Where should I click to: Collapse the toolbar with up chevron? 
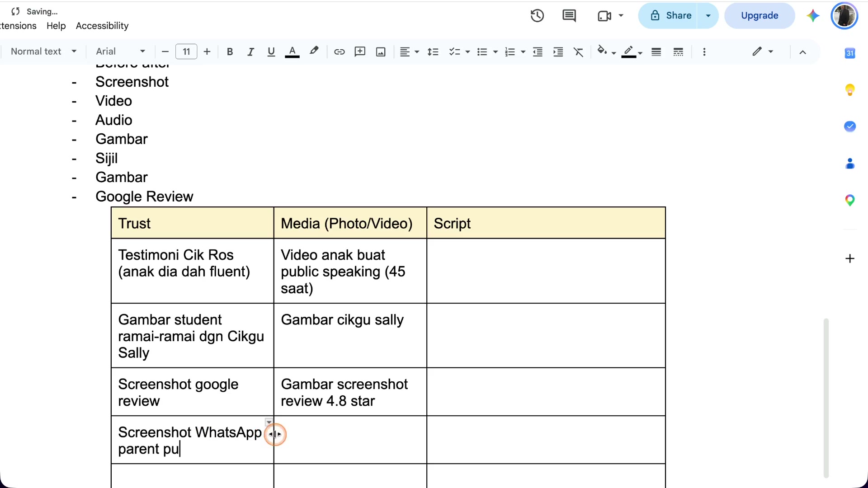tap(803, 52)
